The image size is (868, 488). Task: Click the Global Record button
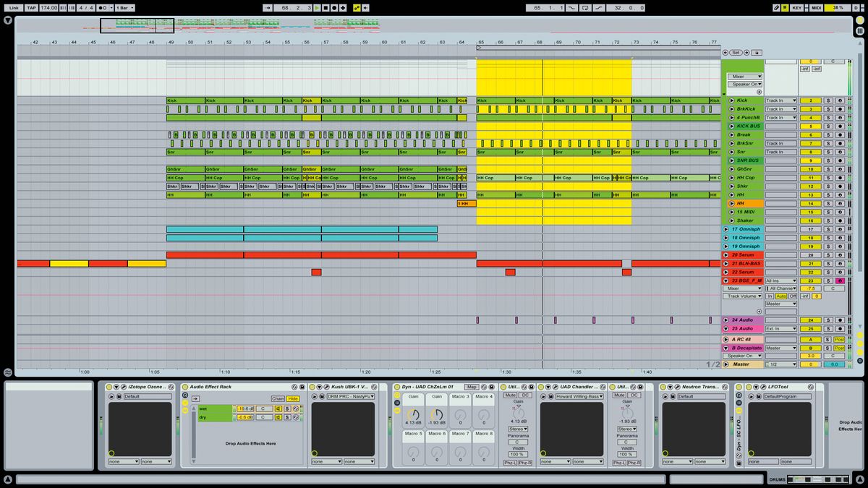coord(333,7)
